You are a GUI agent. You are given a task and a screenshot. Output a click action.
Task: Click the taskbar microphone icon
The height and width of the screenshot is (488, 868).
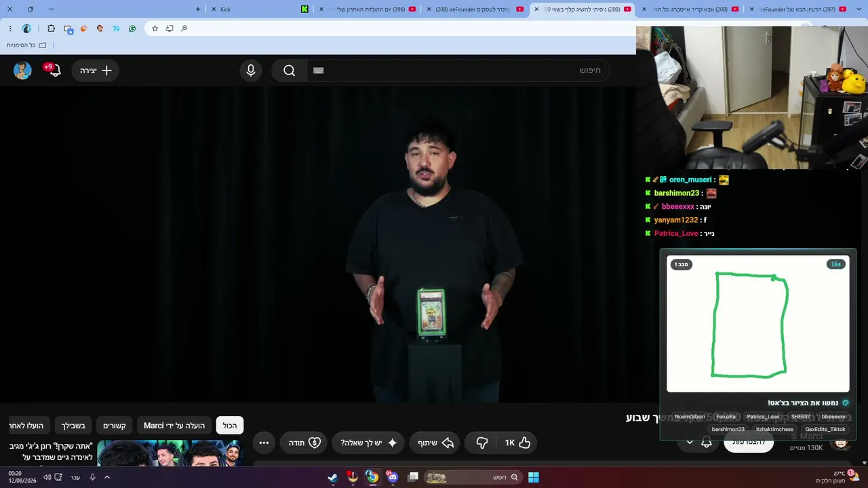92,477
